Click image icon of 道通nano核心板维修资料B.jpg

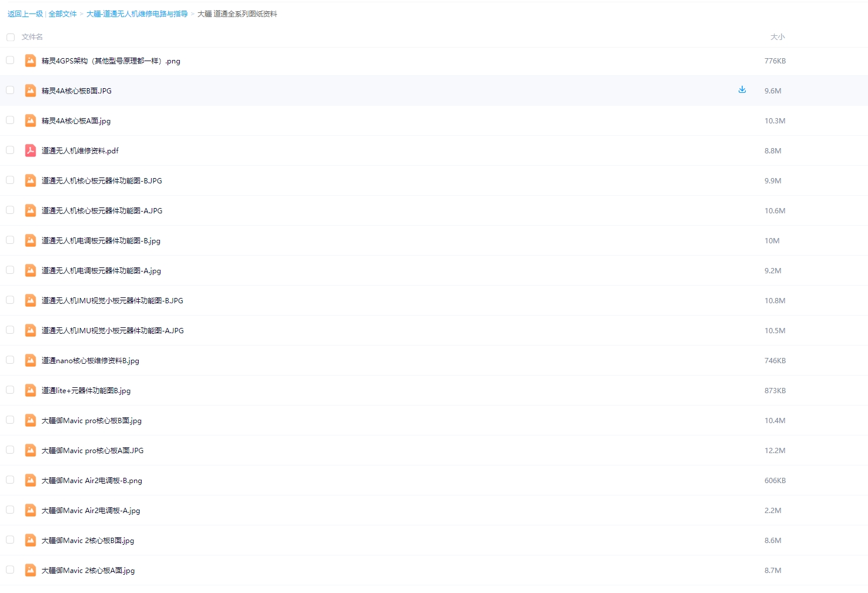31,360
